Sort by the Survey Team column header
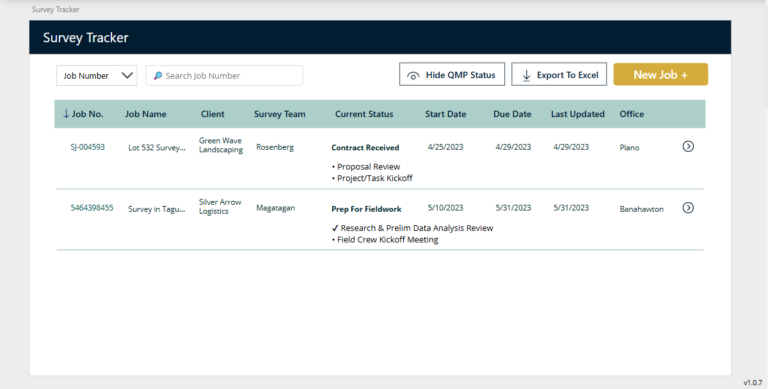Image resolution: width=768 pixels, height=389 pixels. tap(279, 114)
